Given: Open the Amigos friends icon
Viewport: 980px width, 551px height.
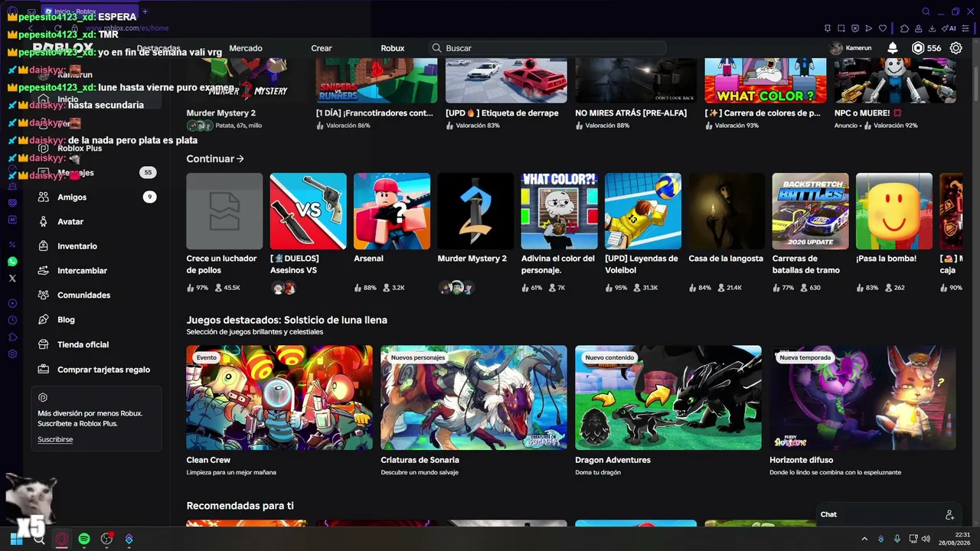Looking at the screenshot, I should coord(44,197).
